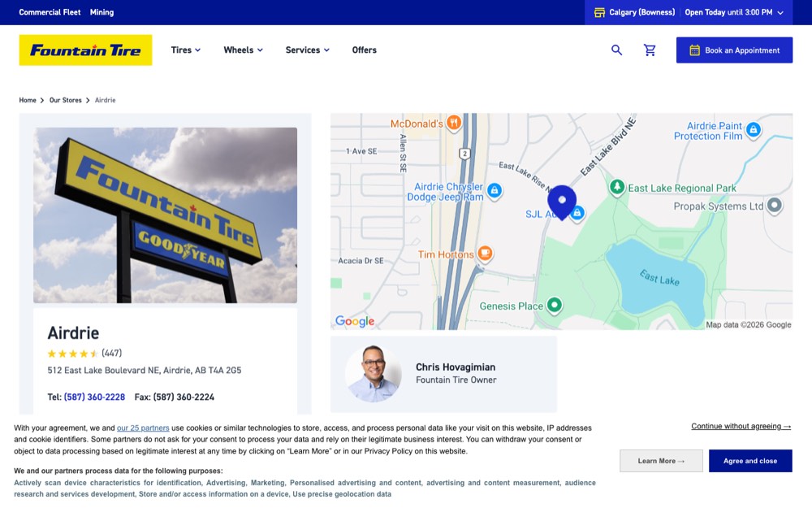Click the East Lake label on map

(659, 278)
